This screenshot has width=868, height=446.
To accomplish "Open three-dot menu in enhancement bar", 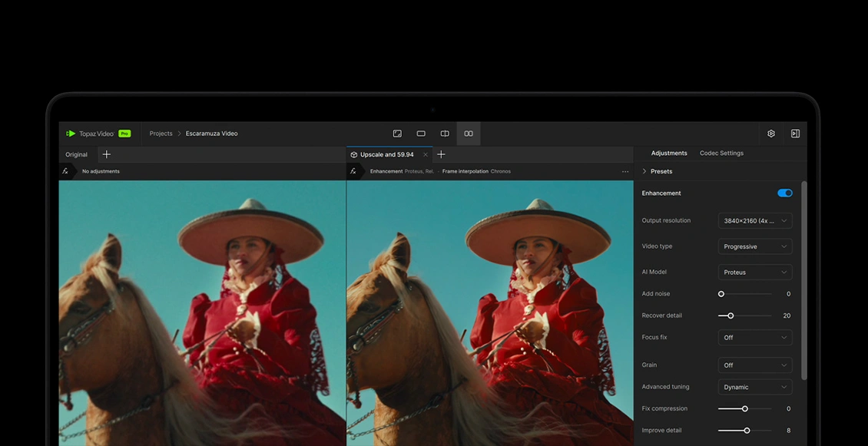I will 625,172.
